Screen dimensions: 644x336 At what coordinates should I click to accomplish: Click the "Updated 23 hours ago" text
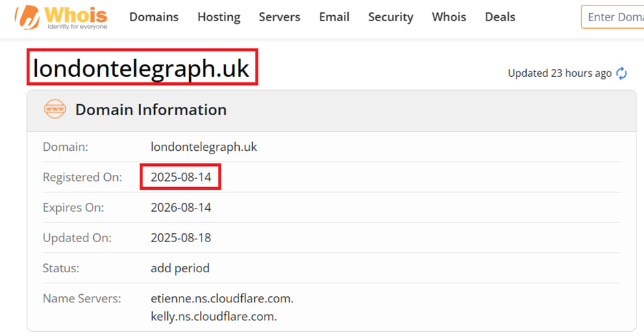click(x=559, y=73)
